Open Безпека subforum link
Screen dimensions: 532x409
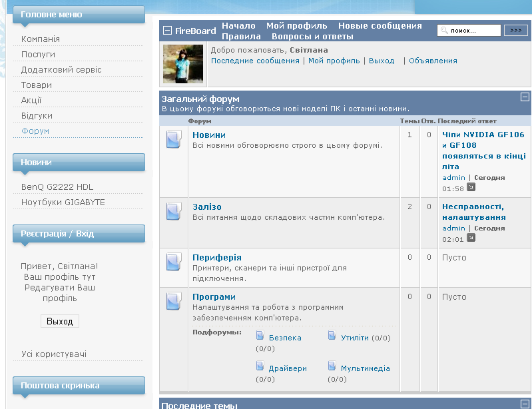285,338
